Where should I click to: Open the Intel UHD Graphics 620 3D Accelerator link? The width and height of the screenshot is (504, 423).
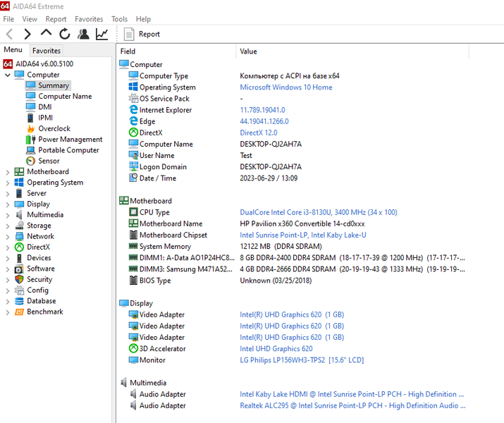276,349
